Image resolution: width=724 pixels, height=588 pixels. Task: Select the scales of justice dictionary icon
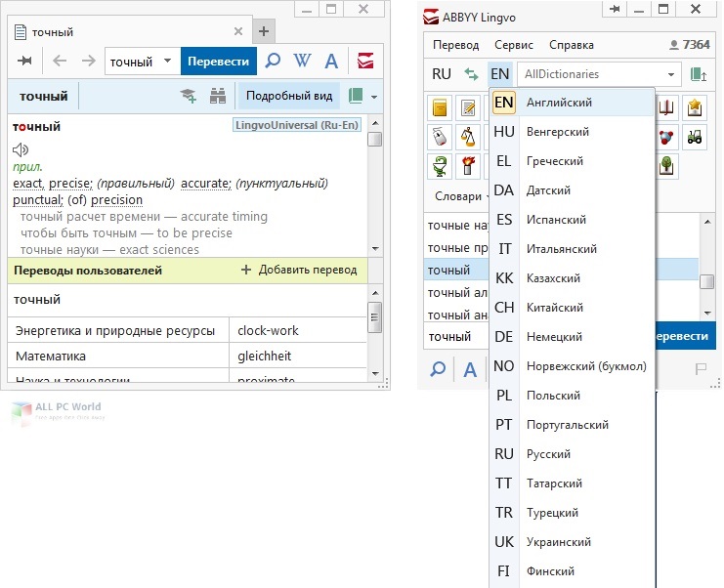pos(468,137)
